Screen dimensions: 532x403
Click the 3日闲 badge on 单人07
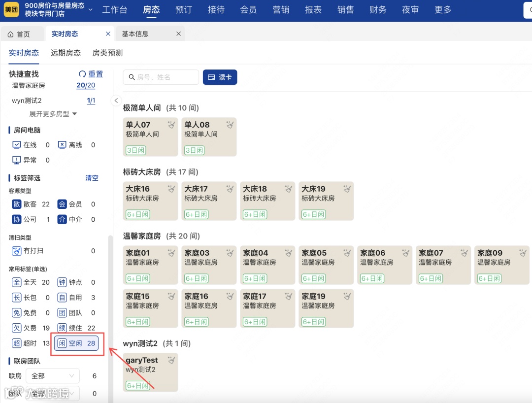coord(136,150)
